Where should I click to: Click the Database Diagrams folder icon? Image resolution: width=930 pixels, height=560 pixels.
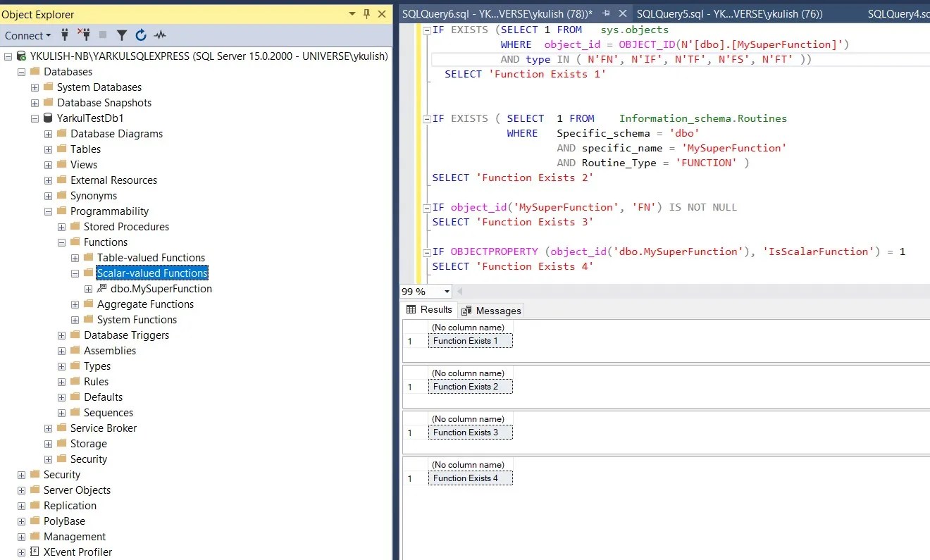61,134
